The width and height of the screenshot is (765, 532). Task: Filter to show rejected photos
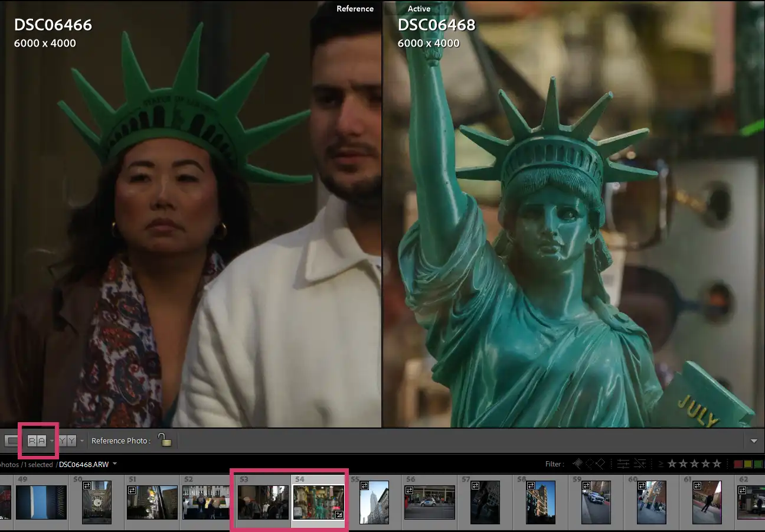pyautogui.click(x=600, y=464)
